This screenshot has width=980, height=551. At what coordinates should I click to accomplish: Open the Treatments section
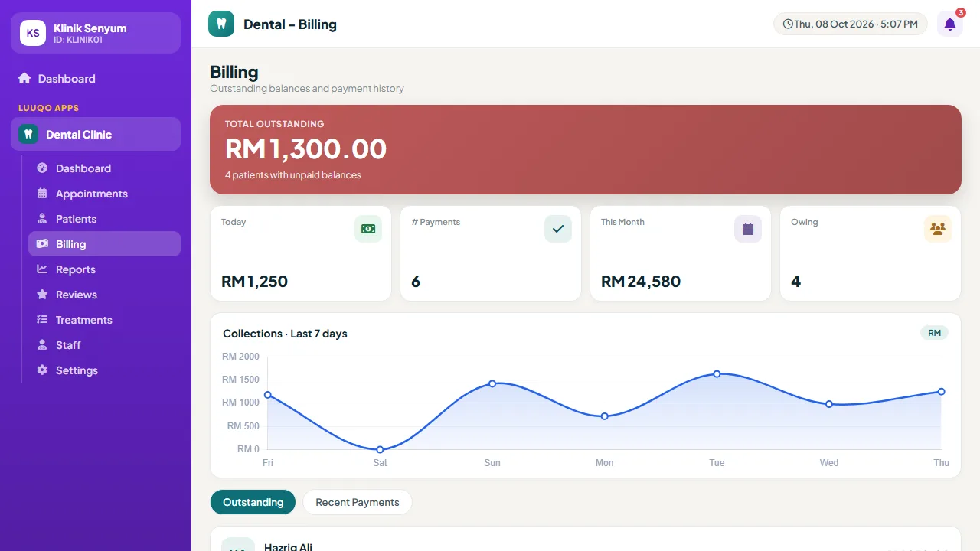104,320
